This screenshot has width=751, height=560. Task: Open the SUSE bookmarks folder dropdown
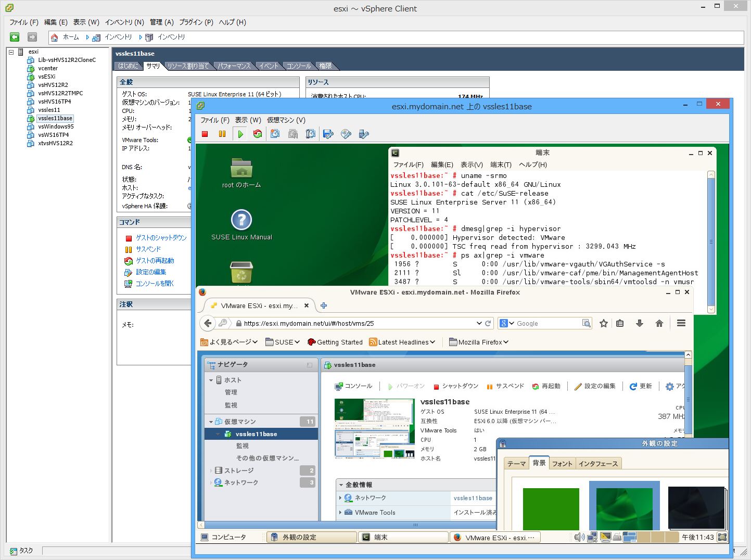click(283, 342)
